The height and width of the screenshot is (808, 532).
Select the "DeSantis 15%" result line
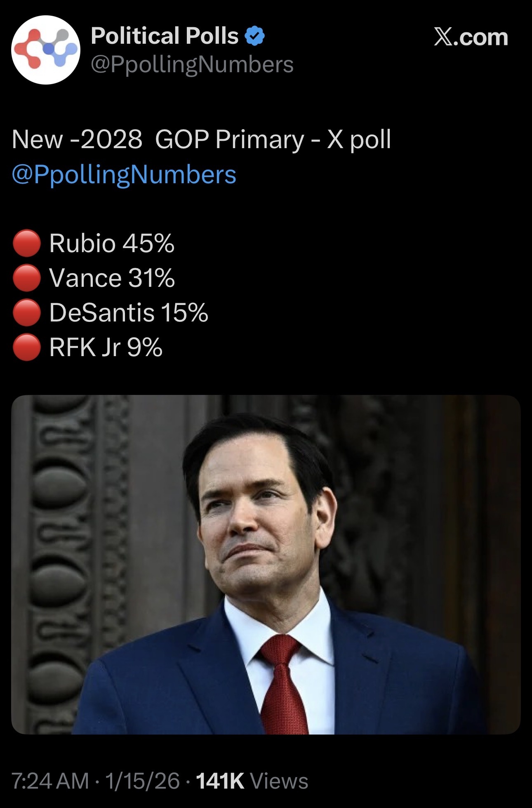coord(129,313)
